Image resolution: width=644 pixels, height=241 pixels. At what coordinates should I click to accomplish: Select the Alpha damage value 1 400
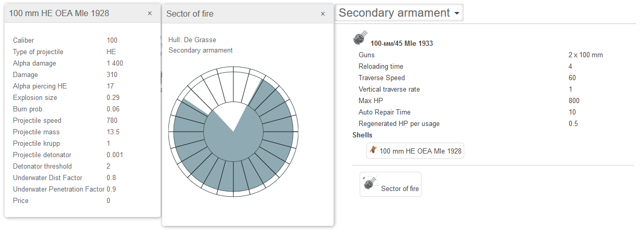(115, 64)
